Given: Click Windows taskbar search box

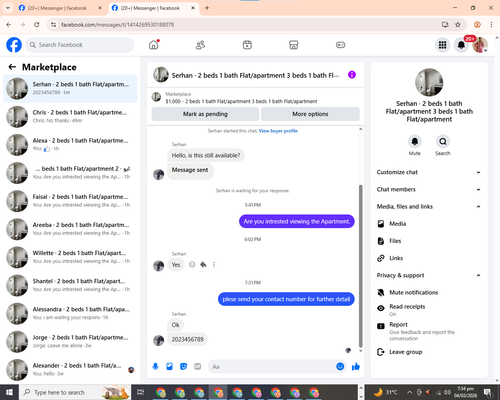Looking at the screenshot, I should 75,392.
